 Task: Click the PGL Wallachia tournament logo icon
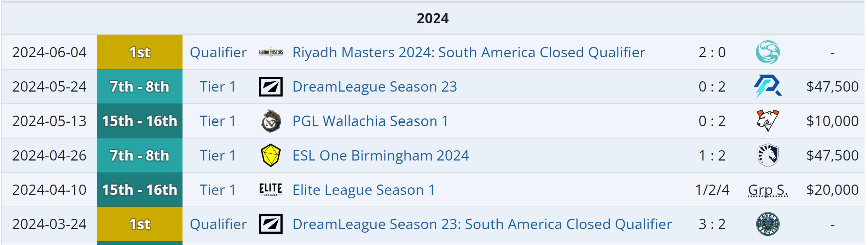271,121
